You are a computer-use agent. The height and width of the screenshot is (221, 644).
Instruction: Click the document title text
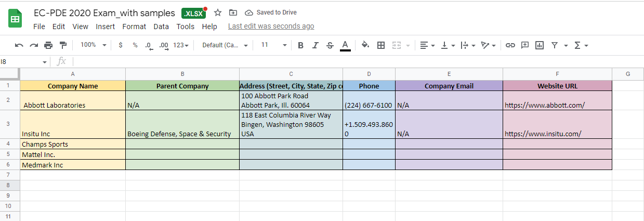[104, 13]
